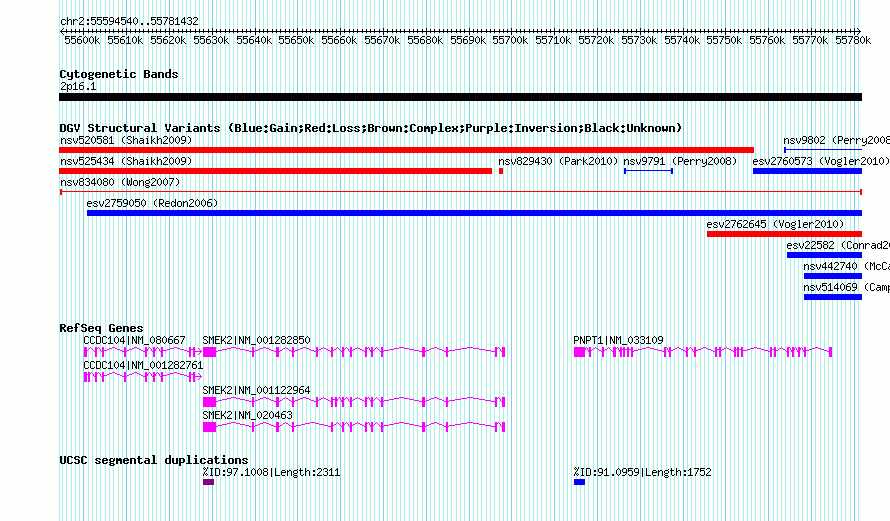Image resolution: width=890 pixels, height=521 pixels.
Task: Open the RefSeq Genes track title
Action: (x=101, y=328)
